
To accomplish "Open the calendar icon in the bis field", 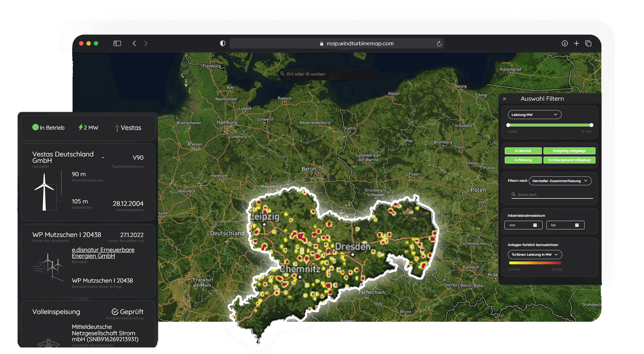I will (x=577, y=225).
